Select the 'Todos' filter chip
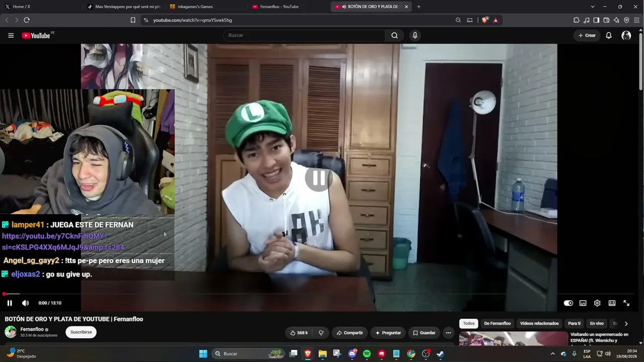 point(469,324)
